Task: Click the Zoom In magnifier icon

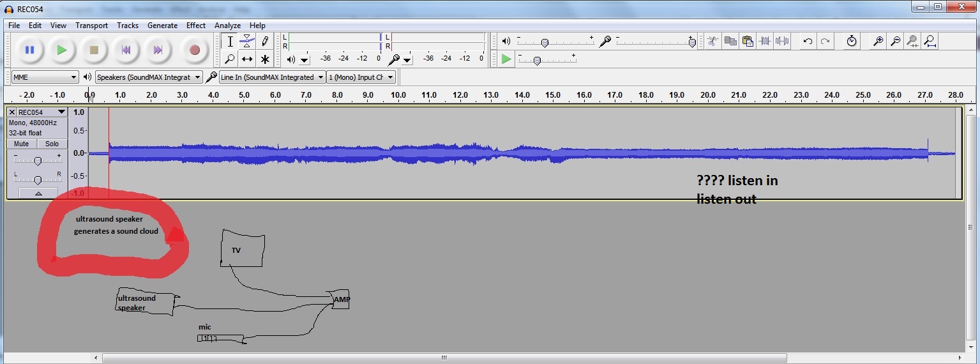Action: tap(878, 42)
